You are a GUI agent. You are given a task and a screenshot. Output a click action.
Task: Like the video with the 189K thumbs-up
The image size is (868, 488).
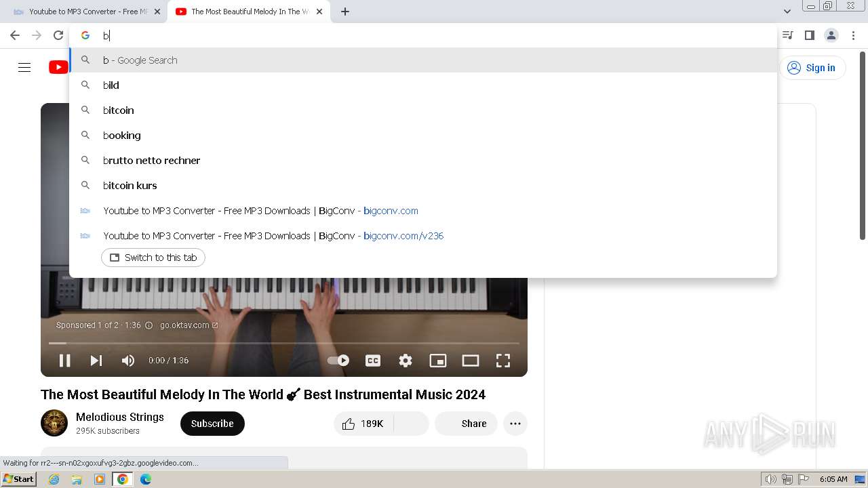(363, 424)
